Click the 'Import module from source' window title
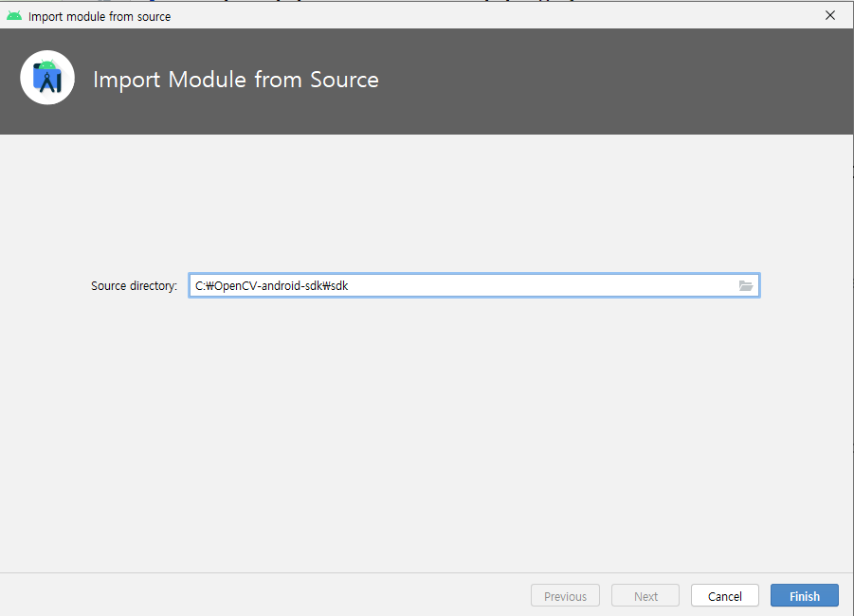The height and width of the screenshot is (616, 854). (x=100, y=17)
